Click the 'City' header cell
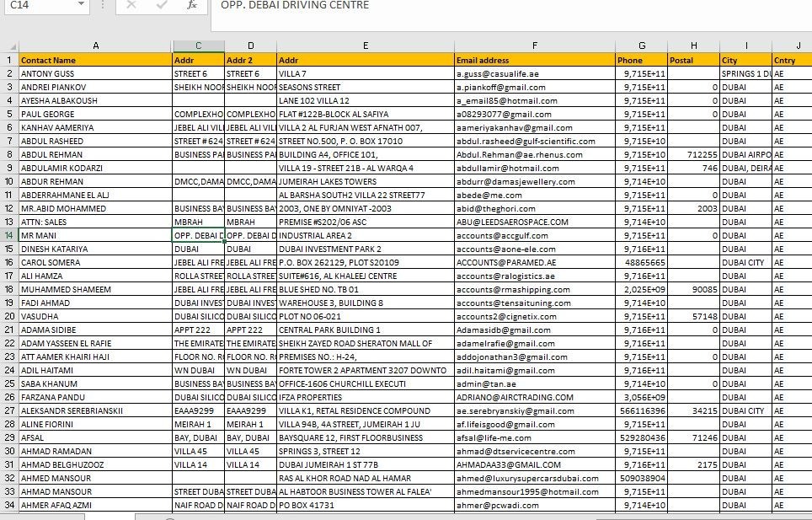Screen dimensions: 812x520 pyautogui.click(x=746, y=60)
